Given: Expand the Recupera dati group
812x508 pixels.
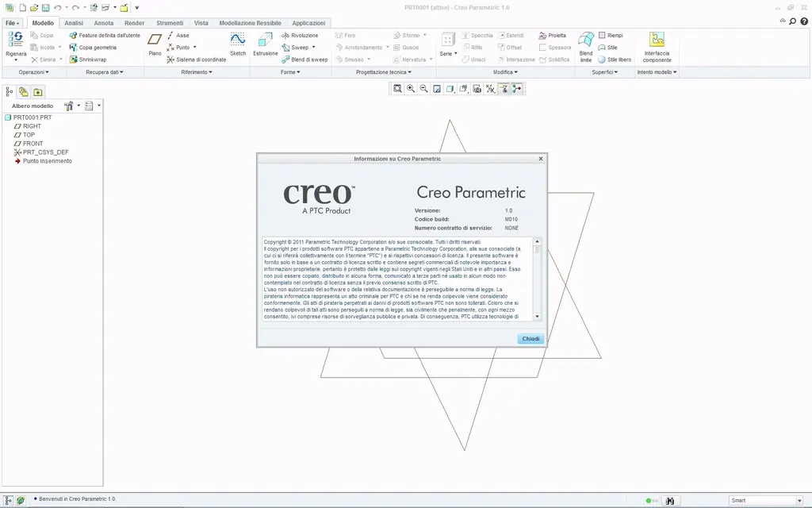Looking at the screenshot, I should pos(105,72).
